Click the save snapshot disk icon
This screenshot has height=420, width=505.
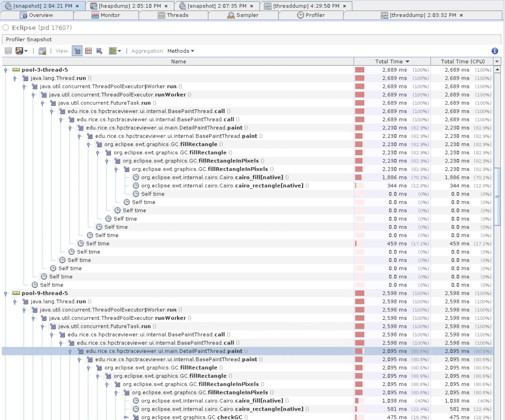pyautogui.click(x=8, y=51)
